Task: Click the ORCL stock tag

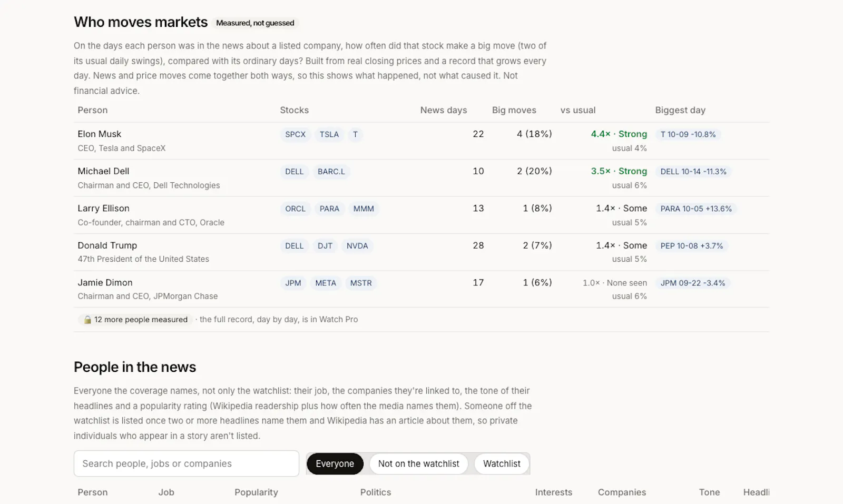Action: click(296, 209)
